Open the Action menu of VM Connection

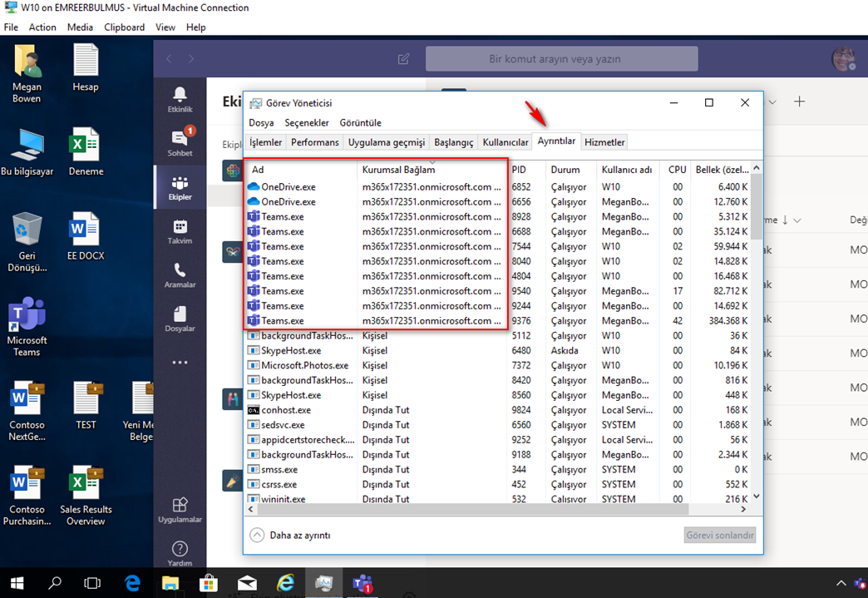pyautogui.click(x=42, y=27)
